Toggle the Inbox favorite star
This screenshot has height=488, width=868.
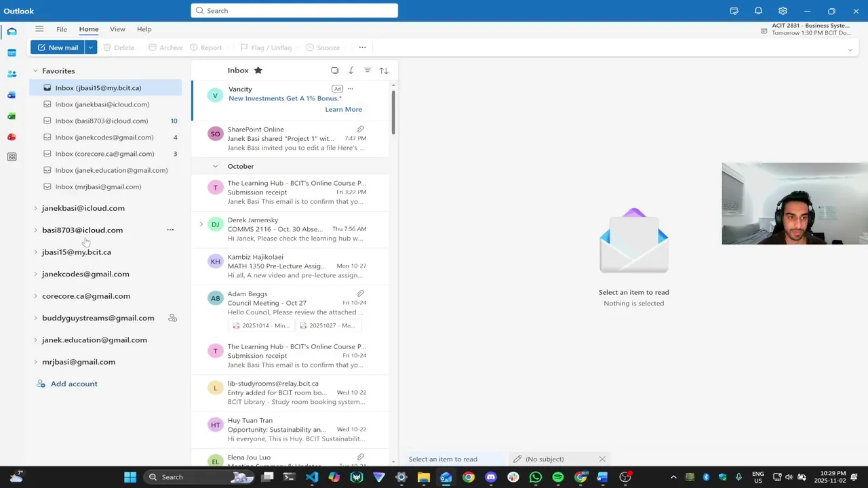[258, 70]
